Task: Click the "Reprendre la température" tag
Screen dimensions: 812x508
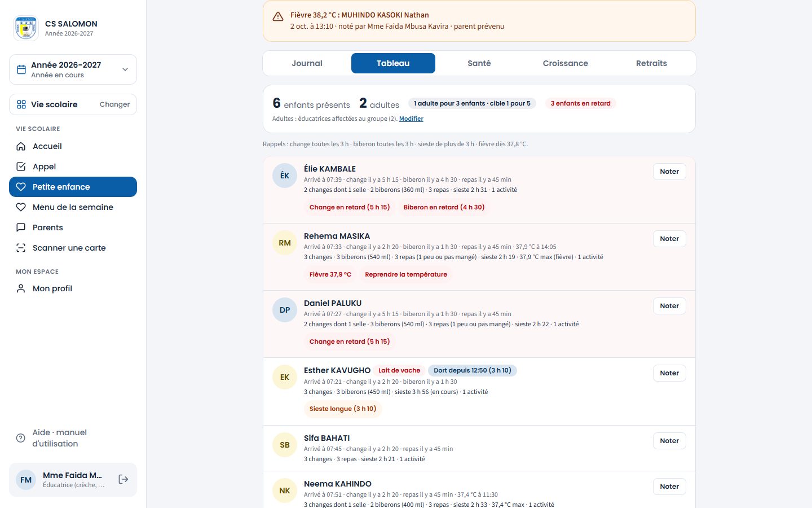Action: [x=406, y=274]
